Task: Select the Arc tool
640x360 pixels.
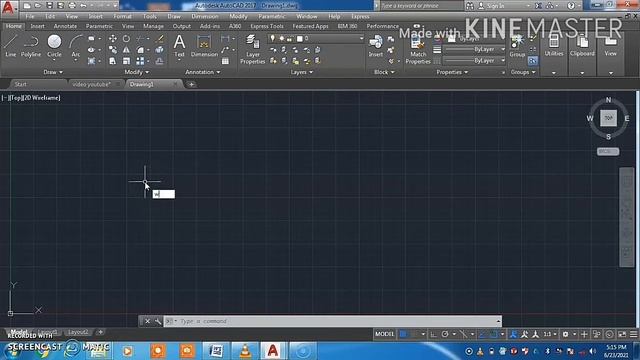Action: [76, 46]
